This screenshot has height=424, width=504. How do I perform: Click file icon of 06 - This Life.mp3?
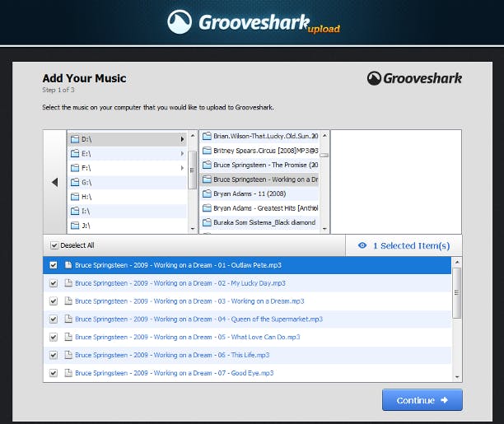(x=68, y=355)
